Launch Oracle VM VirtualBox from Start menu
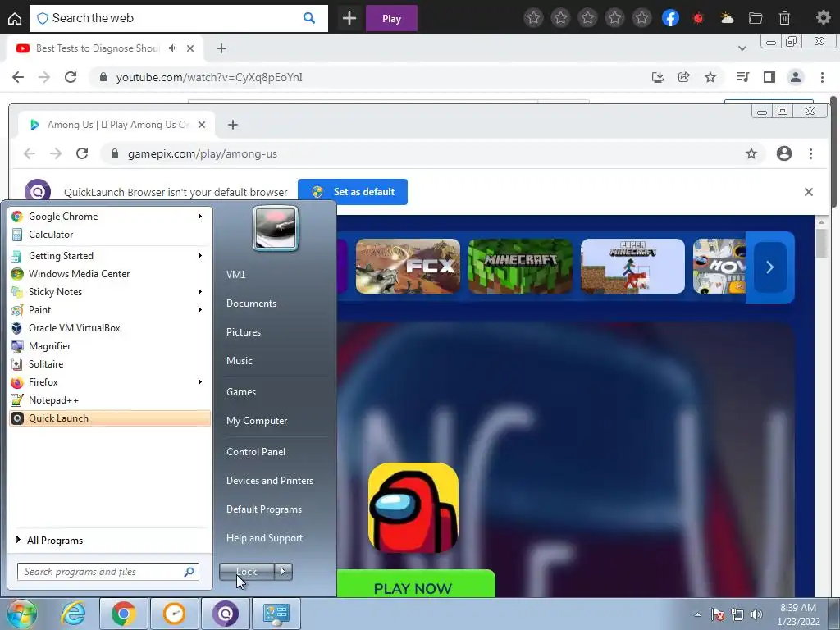 click(110, 328)
